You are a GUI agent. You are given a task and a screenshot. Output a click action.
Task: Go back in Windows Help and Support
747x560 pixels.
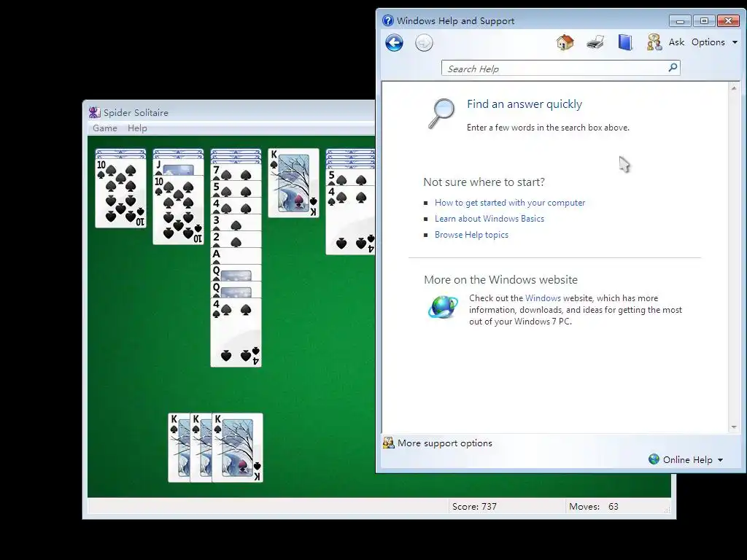pos(394,43)
